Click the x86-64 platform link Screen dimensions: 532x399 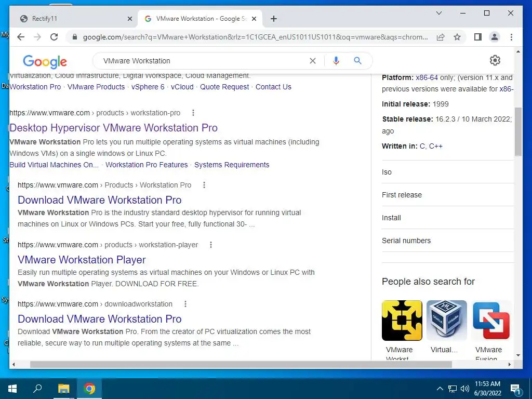(x=427, y=77)
